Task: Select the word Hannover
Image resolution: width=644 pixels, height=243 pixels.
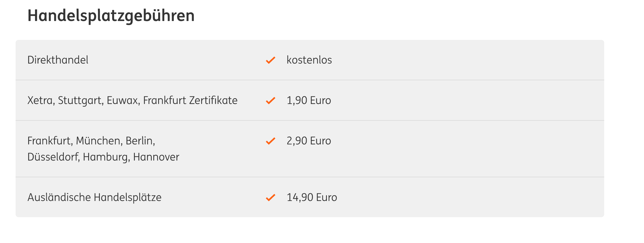Action: pyautogui.click(x=156, y=157)
